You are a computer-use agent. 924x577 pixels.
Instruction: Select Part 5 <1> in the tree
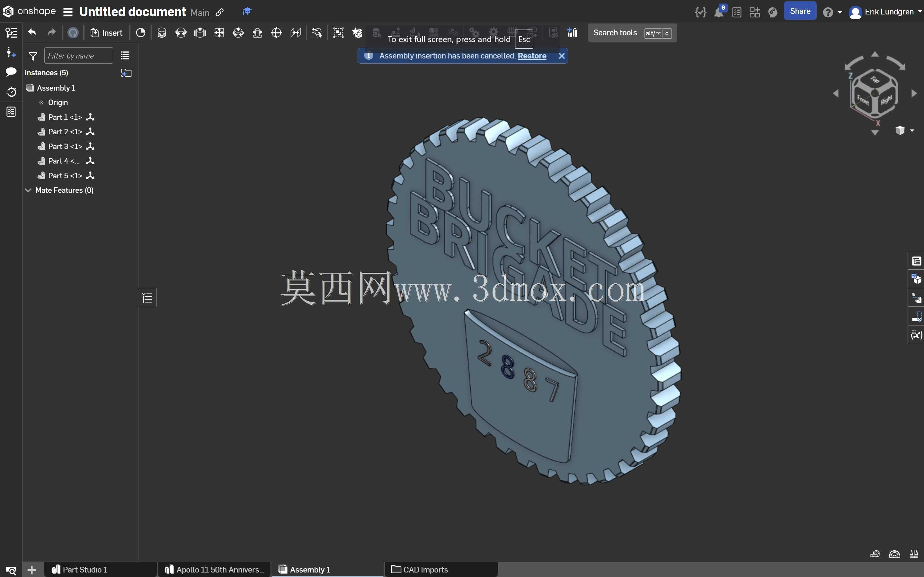[65, 175]
